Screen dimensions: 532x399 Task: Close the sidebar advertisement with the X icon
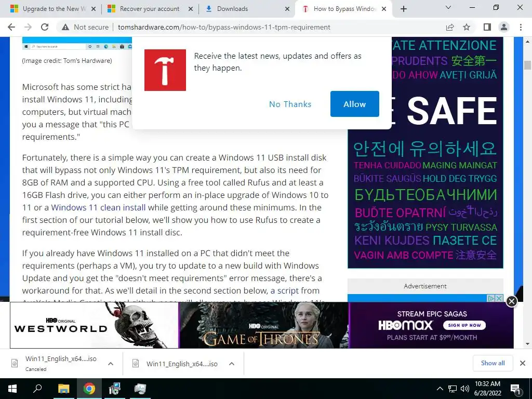(x=499, y=298)
